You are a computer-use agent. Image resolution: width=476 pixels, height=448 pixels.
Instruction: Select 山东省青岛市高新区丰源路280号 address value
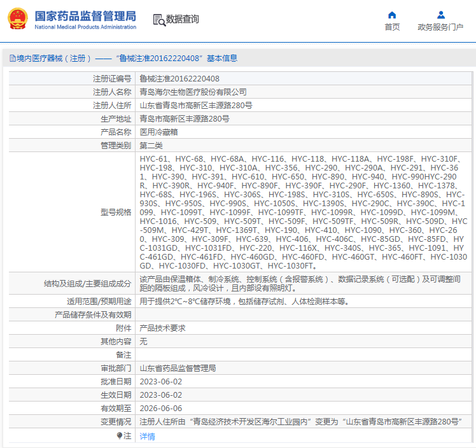196,106
